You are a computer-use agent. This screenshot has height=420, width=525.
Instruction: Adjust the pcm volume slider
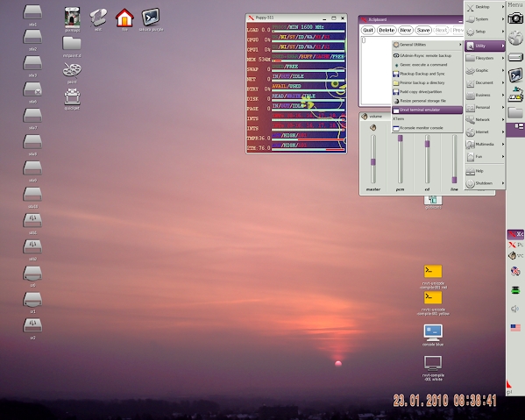tap(401, 160)
